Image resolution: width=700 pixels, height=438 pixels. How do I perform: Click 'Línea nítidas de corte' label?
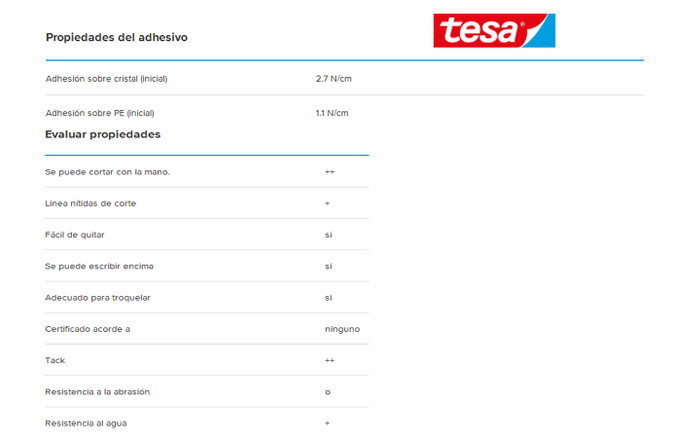tap(91, 203)
